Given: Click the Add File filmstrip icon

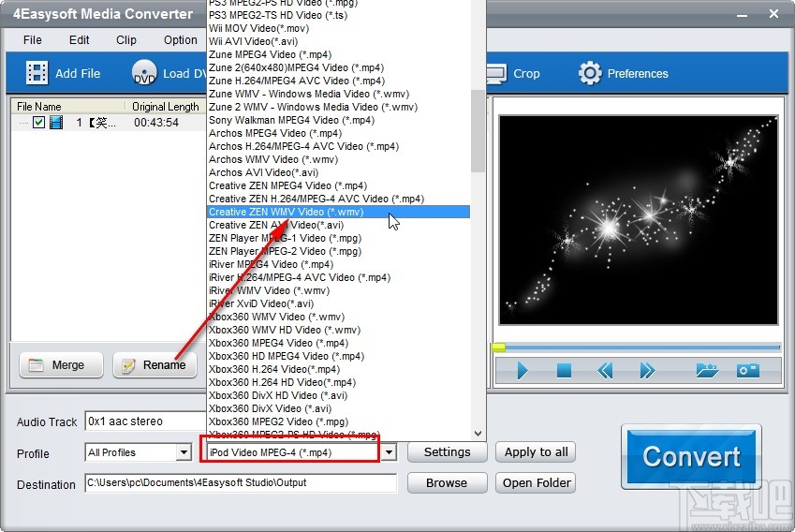Looking at the screenshot, I should click(x=37, y=73).
